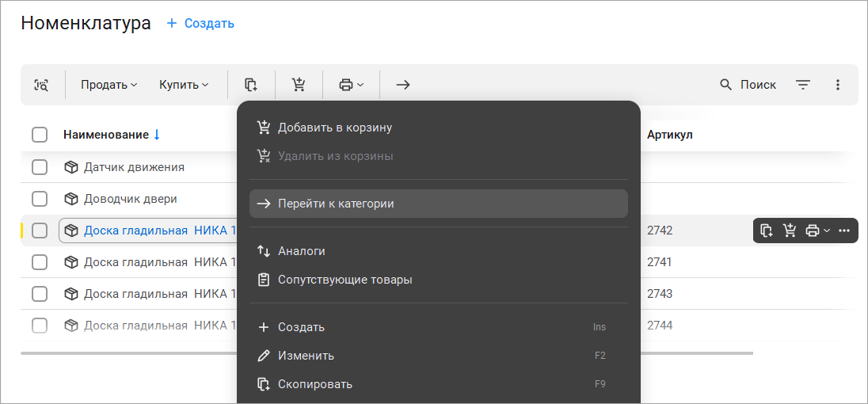Viewport: 868px width, 404px height.
Task: Open the filter icon next to search
Action: point(803,85)
